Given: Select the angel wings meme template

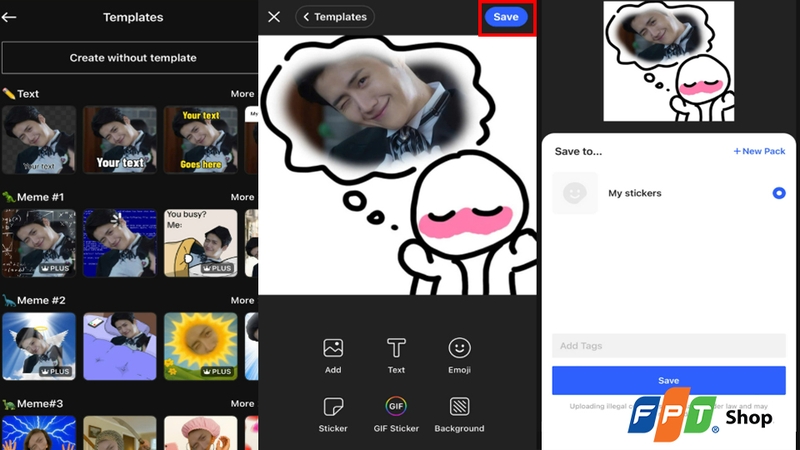Looking at the screenshot, I should (x=39, y=346).
